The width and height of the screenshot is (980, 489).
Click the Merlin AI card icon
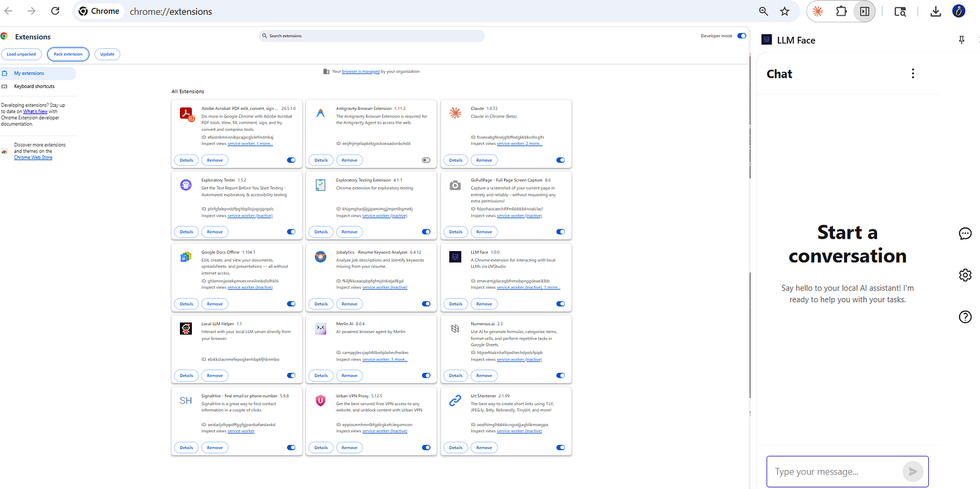pos(321,328)
